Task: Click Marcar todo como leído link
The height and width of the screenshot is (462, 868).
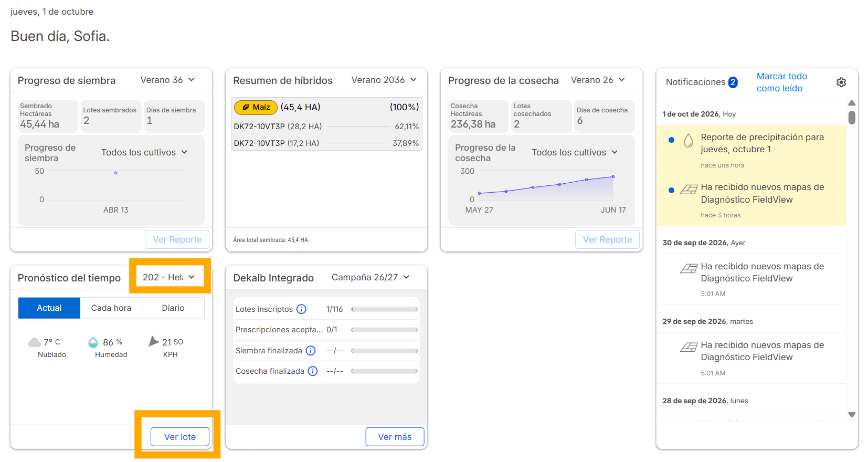Action: [x=782, y=82]
